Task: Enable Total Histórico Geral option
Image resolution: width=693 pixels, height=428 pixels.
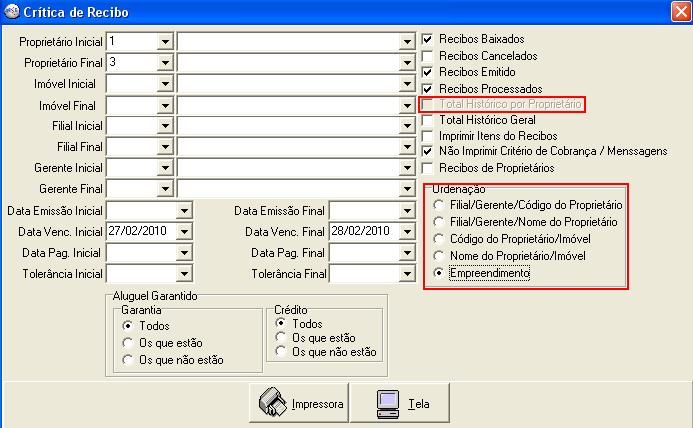Action: 429,120
